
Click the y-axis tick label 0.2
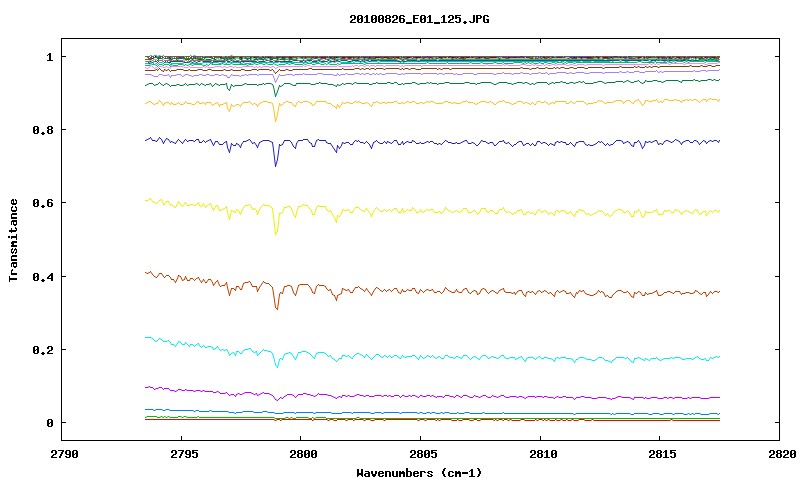43,350
